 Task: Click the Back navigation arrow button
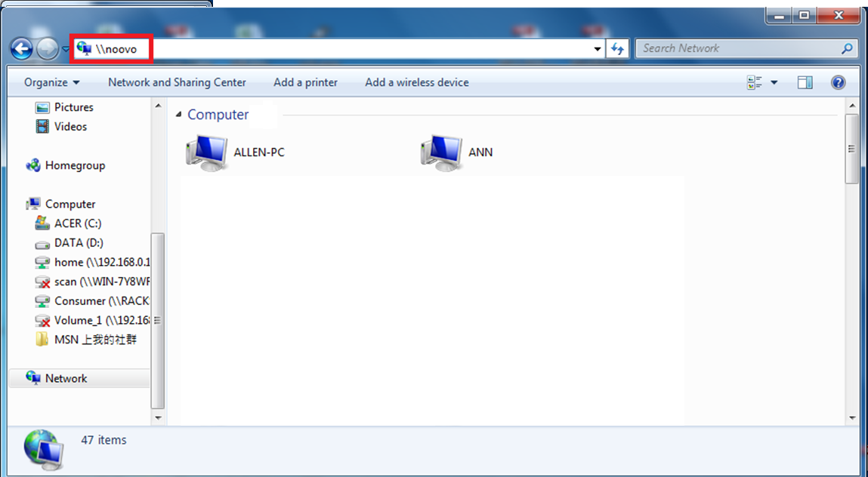pos(22,49)
